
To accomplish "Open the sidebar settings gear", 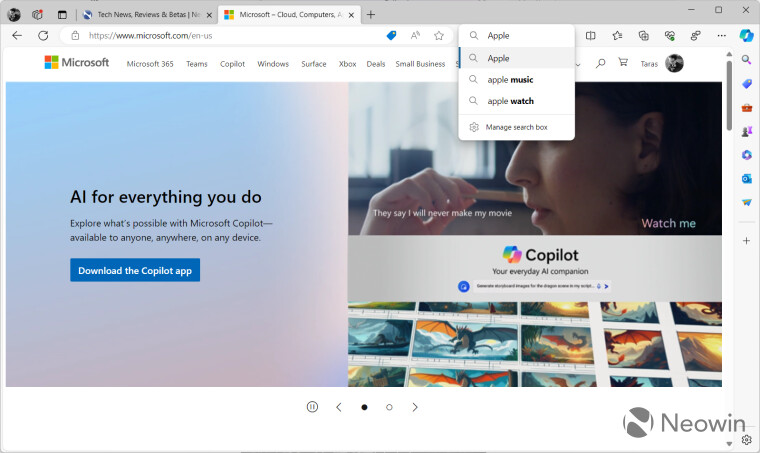I will point(746,440).
